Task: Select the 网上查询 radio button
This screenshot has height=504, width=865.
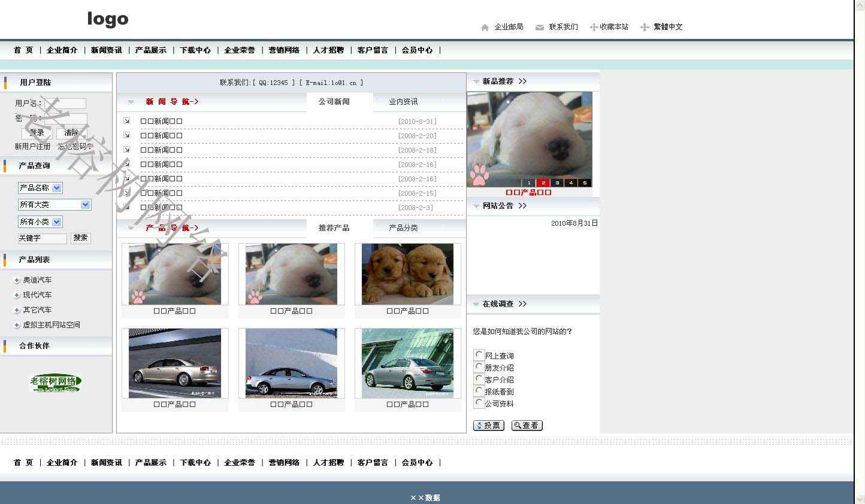Action: (x=479, y=354)
